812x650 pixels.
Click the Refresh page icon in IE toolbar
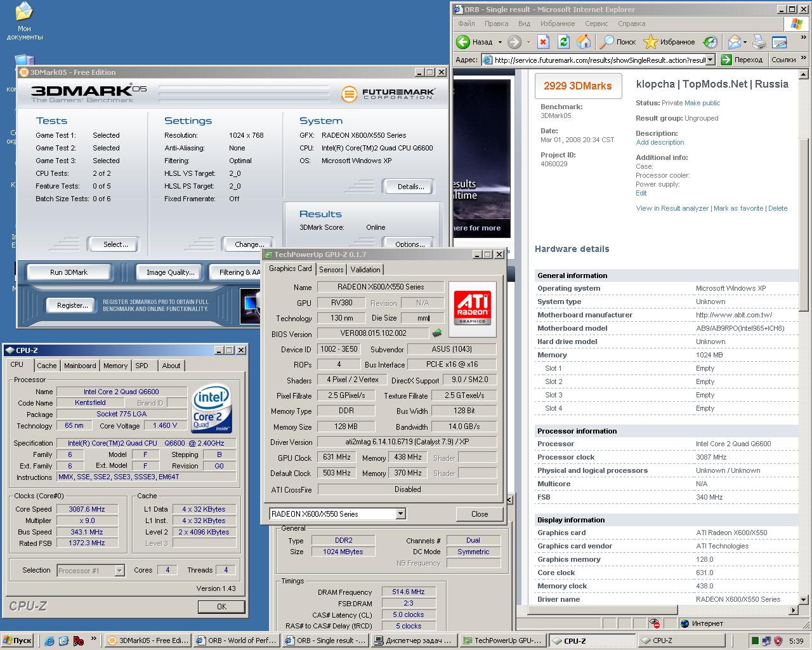tap(563, 42)
